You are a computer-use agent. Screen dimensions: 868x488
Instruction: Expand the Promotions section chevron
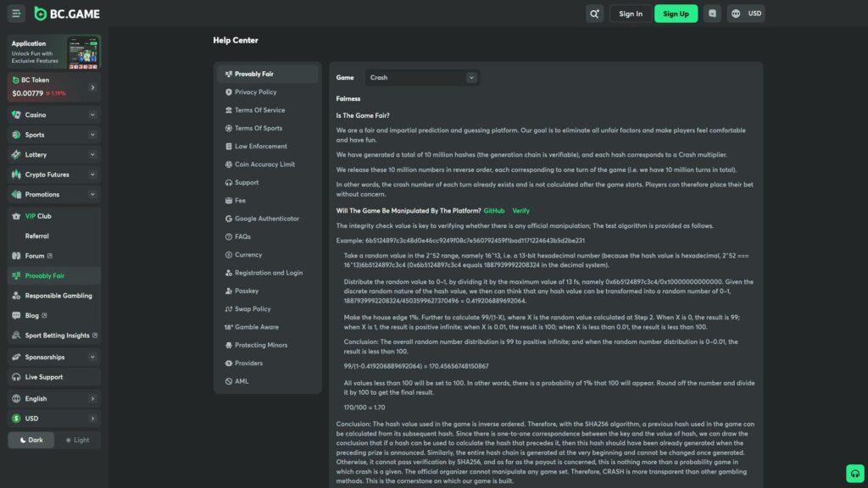click(x=92, y=195)
